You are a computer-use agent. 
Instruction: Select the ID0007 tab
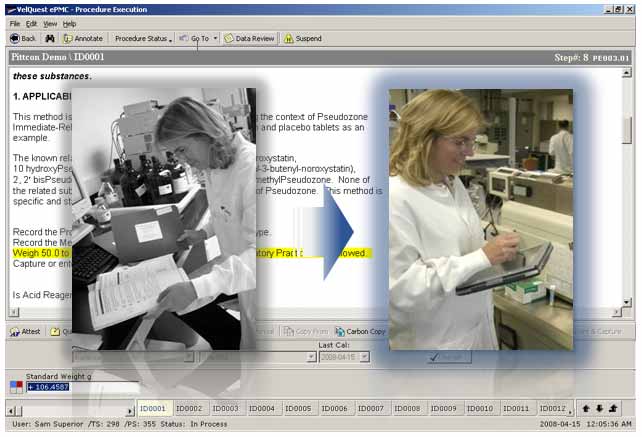pyautogui.click(x=371, y=408)
